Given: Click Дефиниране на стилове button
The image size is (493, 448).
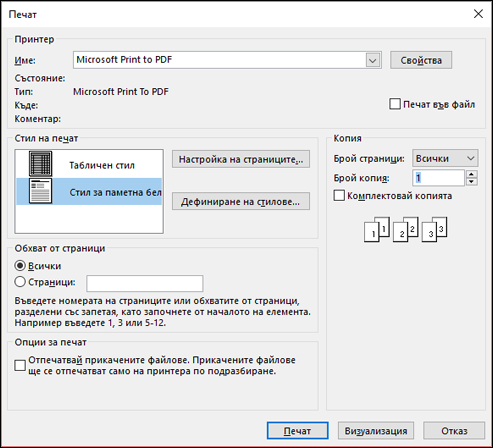Looking at the screenshot, I should (241, 201).
